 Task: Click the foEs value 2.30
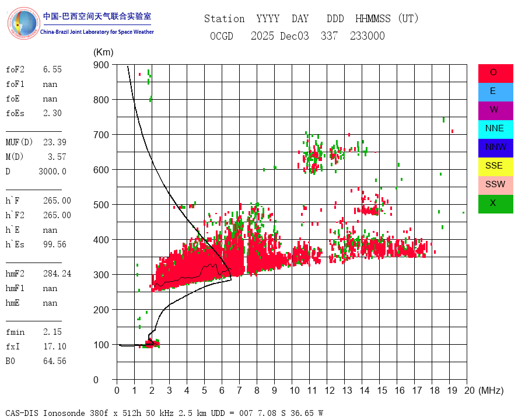click(52, 113)
